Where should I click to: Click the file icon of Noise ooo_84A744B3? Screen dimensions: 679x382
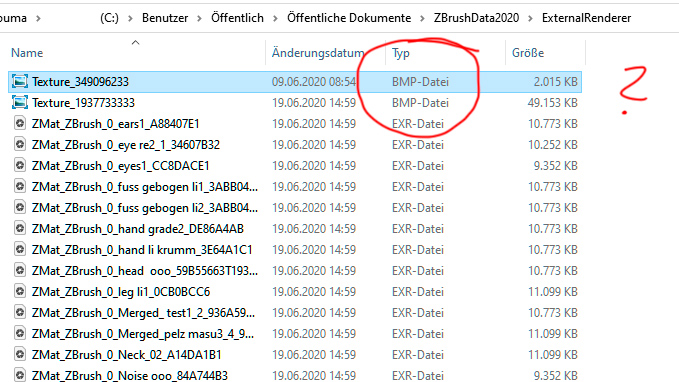[20, 375]
